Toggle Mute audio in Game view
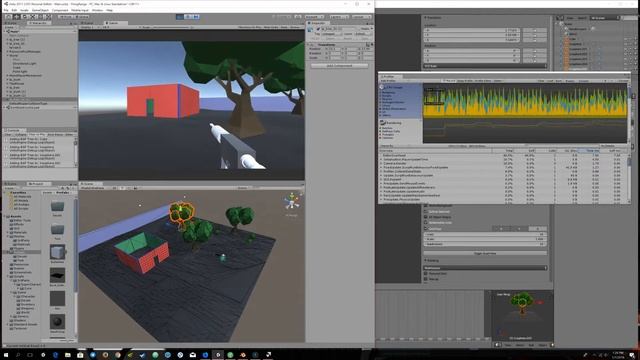Viewport: 640px width, 360px height. point(271,27)
